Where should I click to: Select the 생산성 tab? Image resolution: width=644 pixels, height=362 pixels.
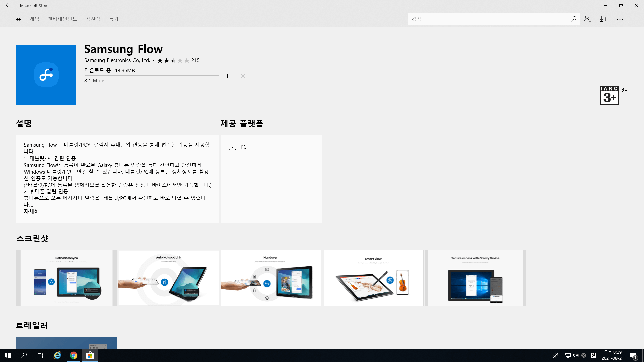click(x=93, y=19)
